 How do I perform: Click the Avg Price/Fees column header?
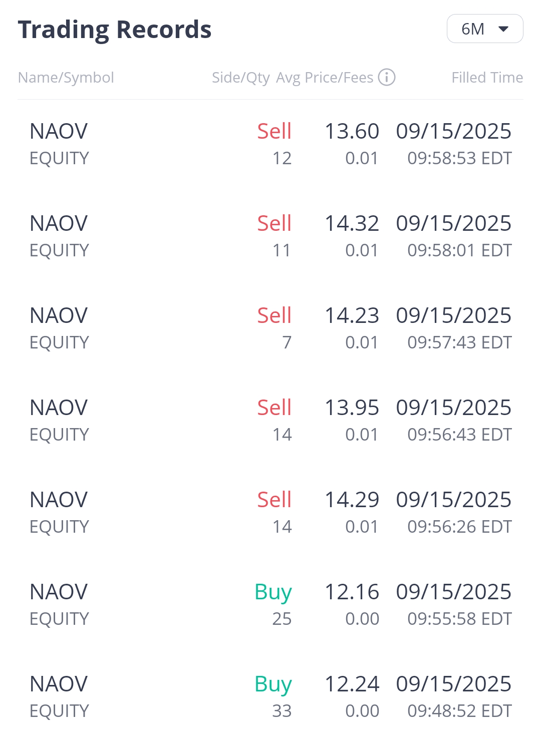point(325,78)
